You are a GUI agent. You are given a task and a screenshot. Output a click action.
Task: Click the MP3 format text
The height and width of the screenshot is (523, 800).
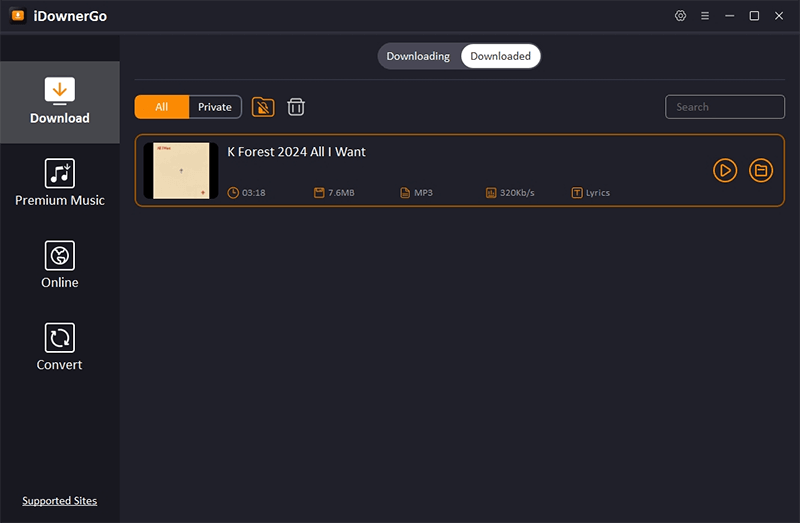coord(423,193)
